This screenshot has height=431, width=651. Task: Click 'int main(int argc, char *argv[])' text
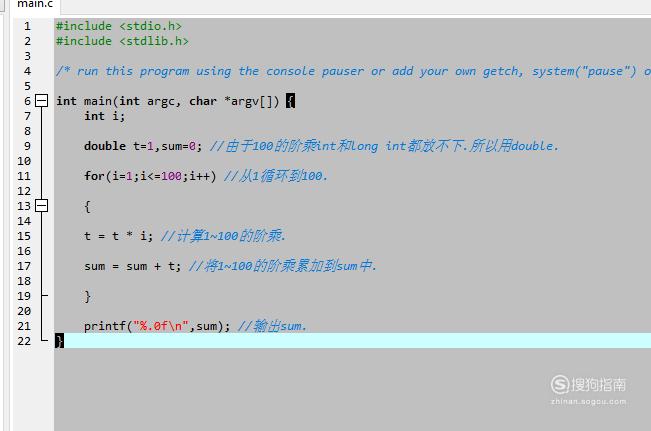pyautogui.click(x=167, y=101)
